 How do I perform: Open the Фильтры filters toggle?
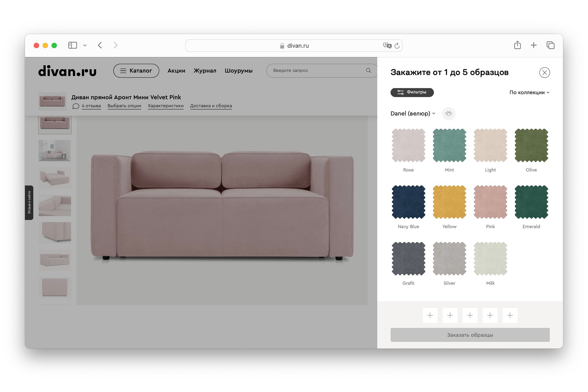tap(412, 92)
